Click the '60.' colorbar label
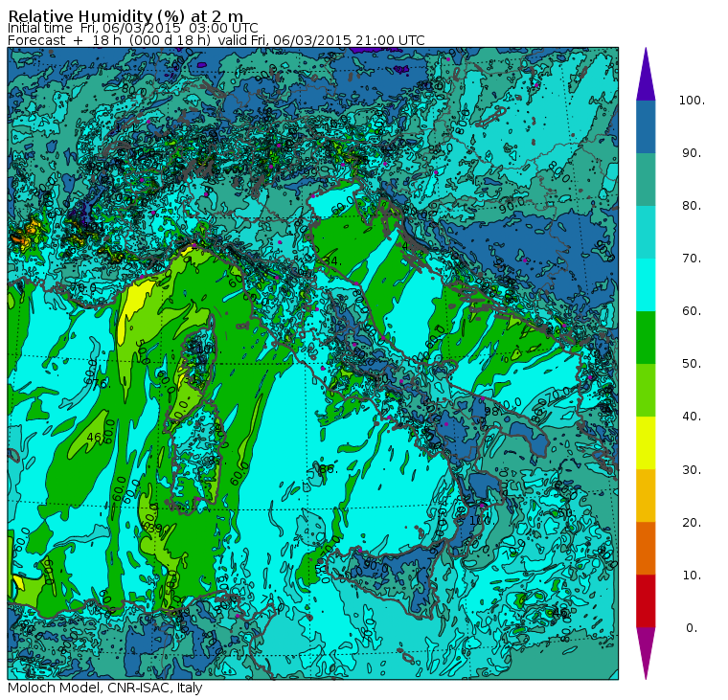Screen dimensions: 728x700 [x=692, y=311]
